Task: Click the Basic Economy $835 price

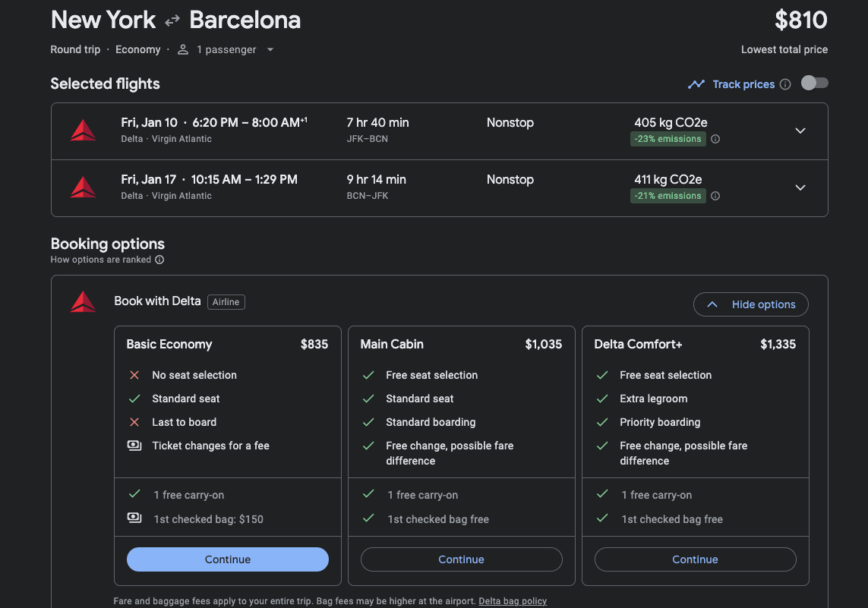Action: (314, 344)
